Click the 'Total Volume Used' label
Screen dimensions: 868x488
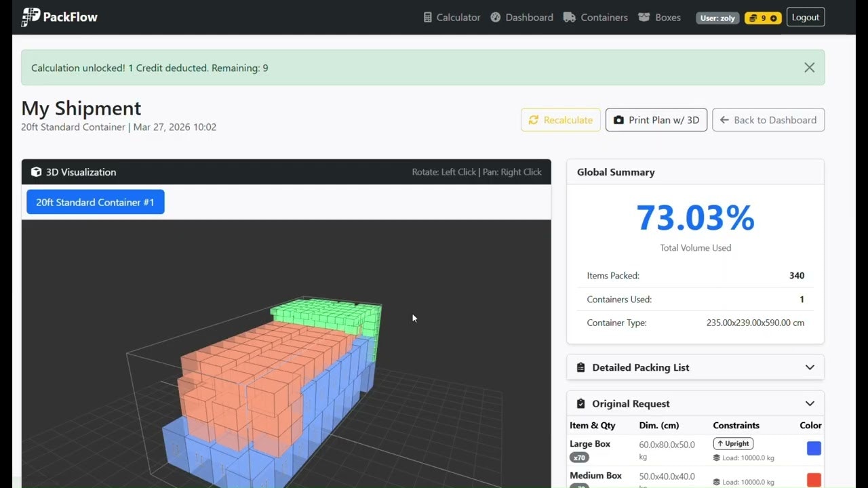coord(695,248)
